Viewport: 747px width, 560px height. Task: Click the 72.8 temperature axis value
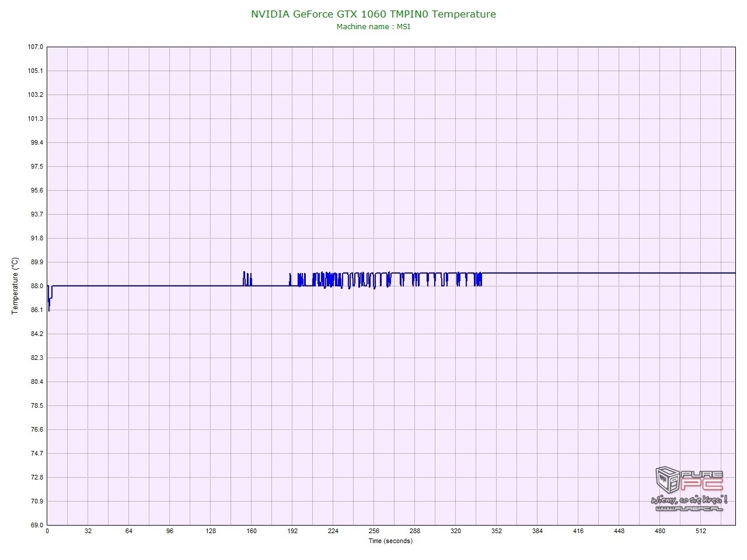37,477
